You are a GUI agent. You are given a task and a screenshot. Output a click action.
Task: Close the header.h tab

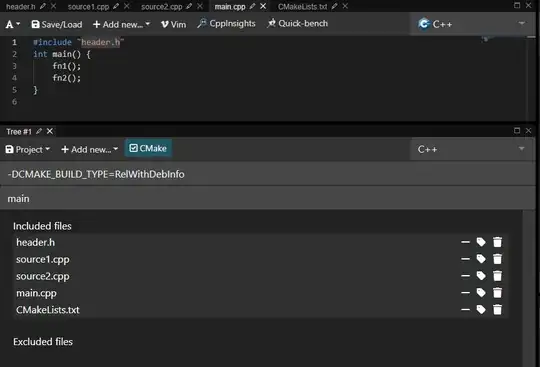point(53,6)
